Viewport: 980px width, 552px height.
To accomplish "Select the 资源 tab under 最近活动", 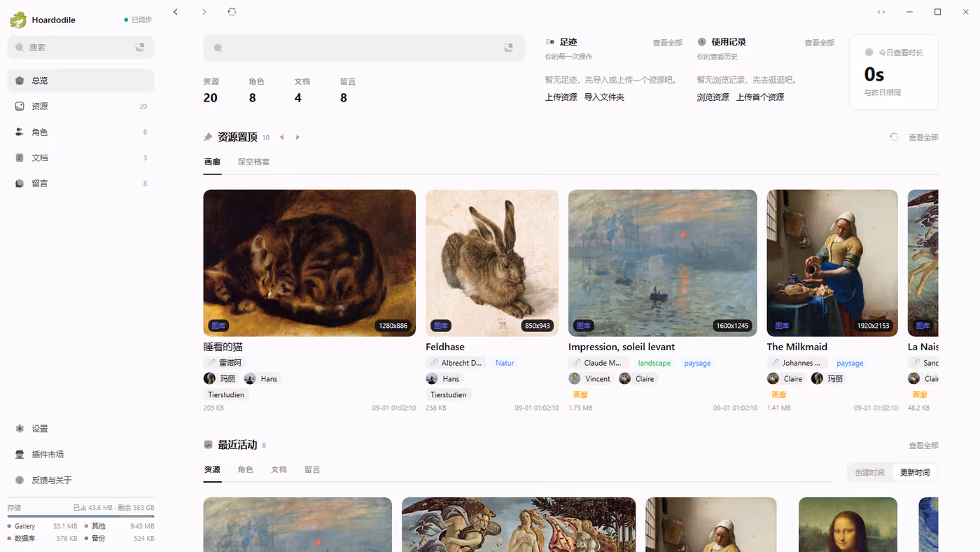I will [212, 469].
